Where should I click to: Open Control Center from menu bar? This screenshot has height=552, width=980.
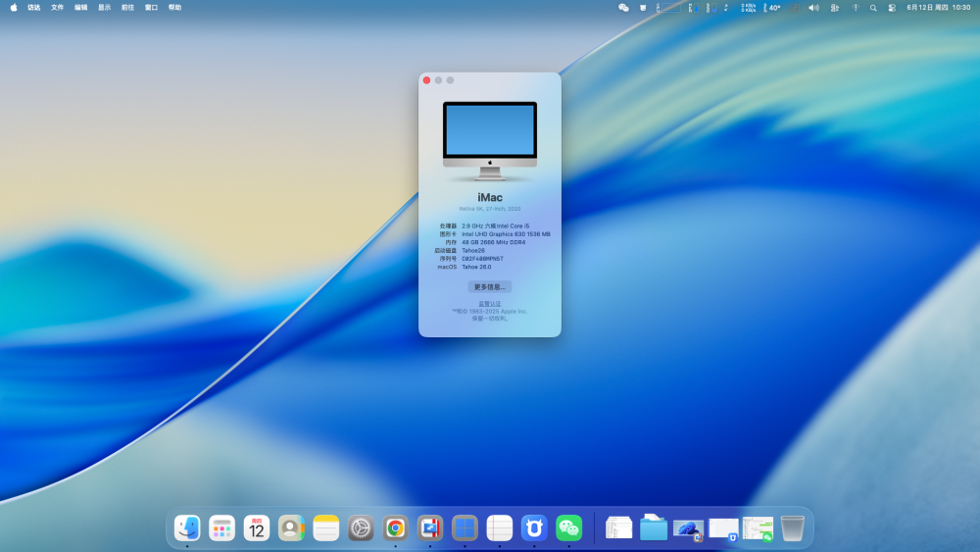coord(892,8)
